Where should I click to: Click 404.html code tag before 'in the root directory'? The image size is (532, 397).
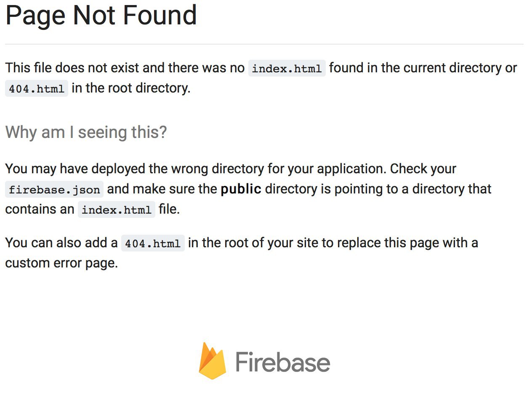pos(37,88)
